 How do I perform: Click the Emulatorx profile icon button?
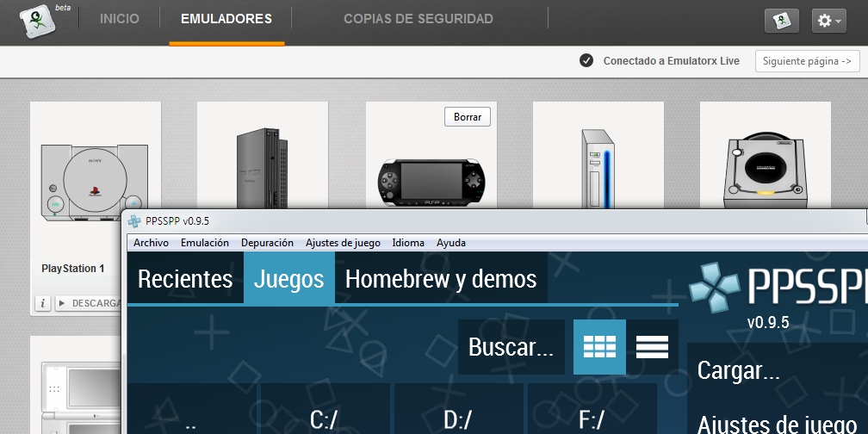click(x=782, y=21)
